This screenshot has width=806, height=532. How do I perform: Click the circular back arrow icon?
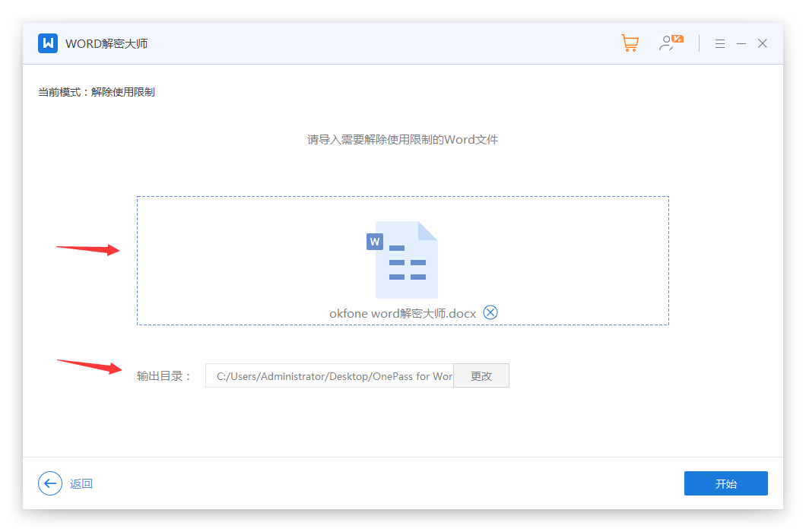click(x=50, y=483)
